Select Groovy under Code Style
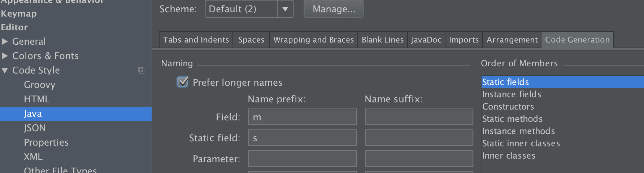Viewport: 644px width, 173px height. 40,85
